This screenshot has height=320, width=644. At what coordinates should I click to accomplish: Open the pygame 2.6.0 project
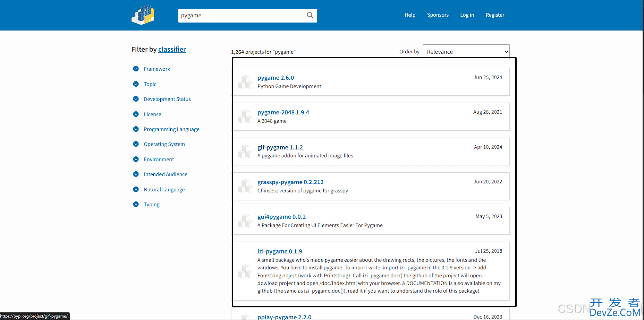tap(276, 78)
